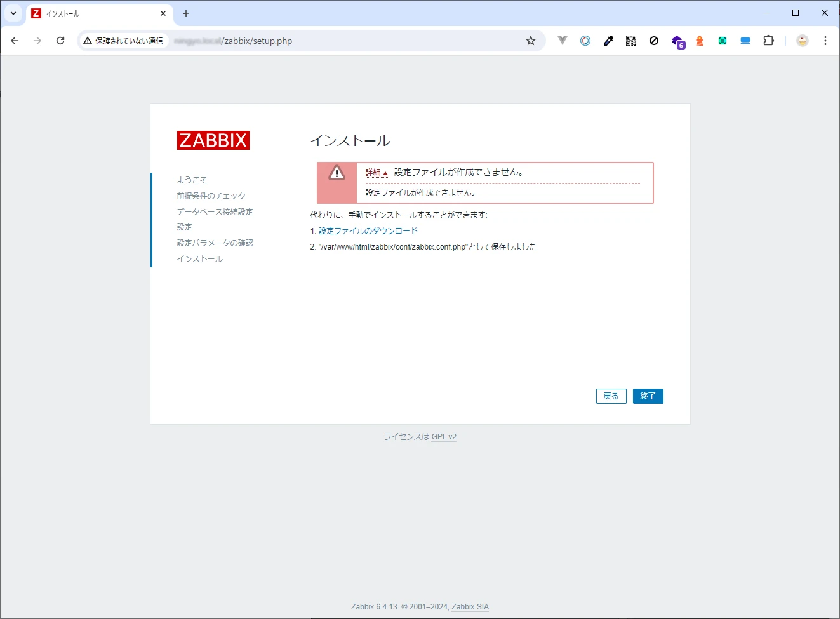Select the インストール step in sidebar
Viewport: 840px width, 619px height.
[x=199, y=259]
